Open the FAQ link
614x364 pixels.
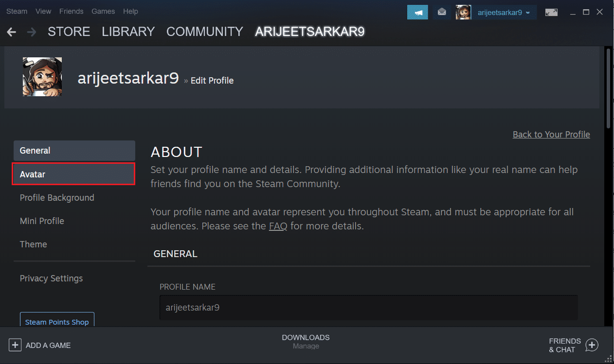coord(278,226)
